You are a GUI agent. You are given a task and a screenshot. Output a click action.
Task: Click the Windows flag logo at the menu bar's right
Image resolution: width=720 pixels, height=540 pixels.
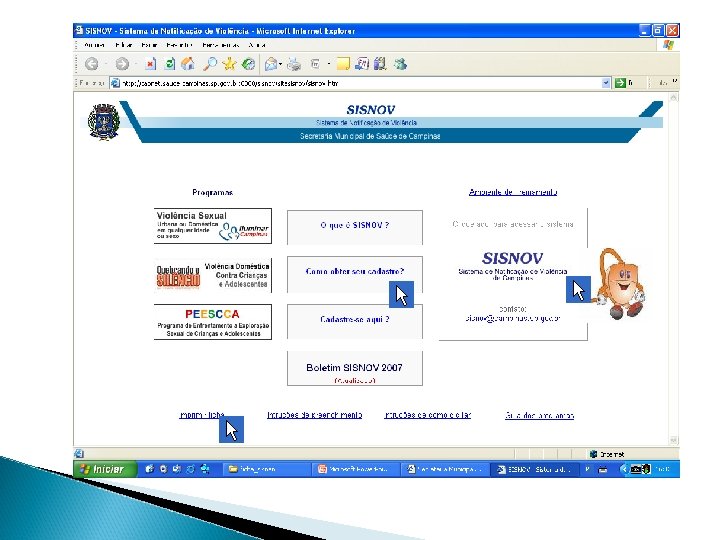pyautogui.click(x=668, y=45)
